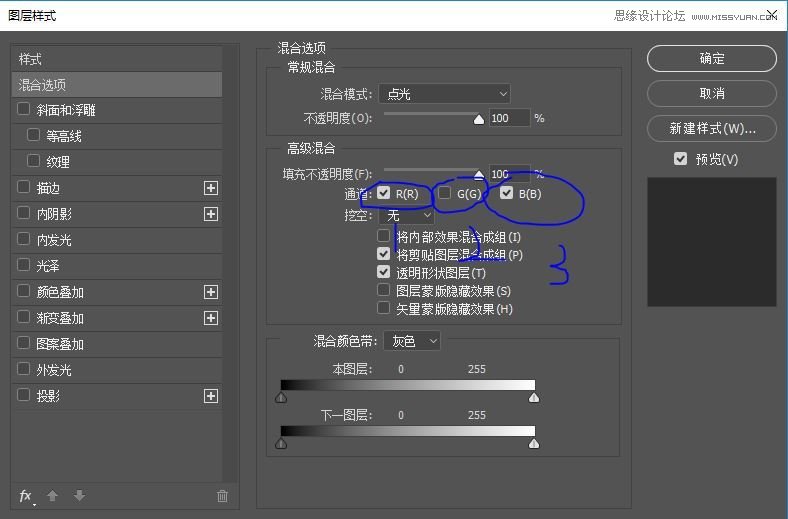Click the 不透明度 slider handle
788x519 pixels.
pos(479,119)
